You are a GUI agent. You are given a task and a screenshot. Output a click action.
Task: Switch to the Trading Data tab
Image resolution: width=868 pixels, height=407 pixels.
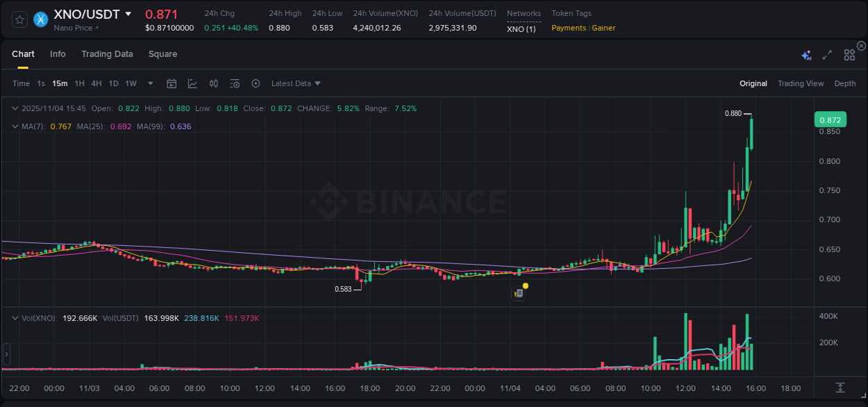click(107, 53)
